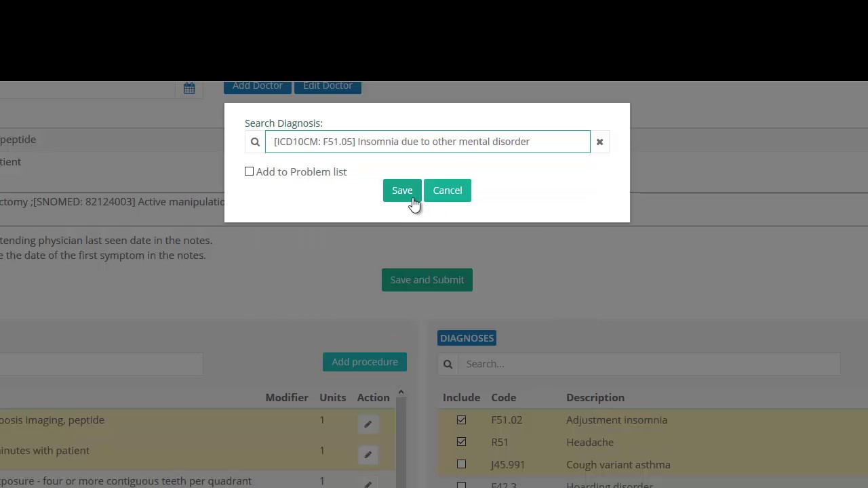Uncheck the R51 Headache checkbox

tap(461, 442)
